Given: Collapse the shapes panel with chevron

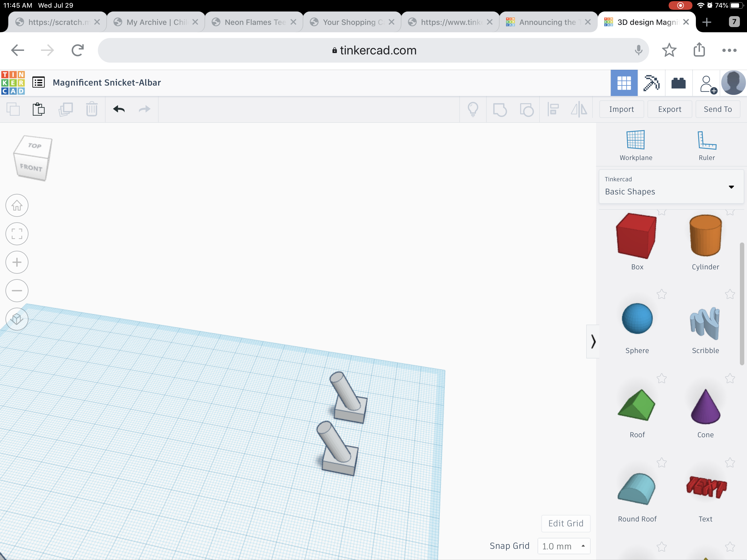Looking at the screenshot, I should pyautogui.click(x=593, y=341).
